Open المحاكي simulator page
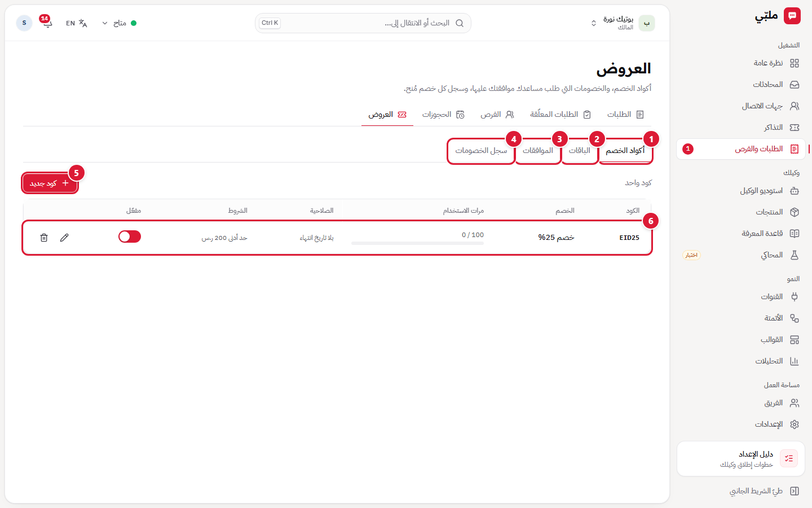Screen dimensions: 812x508 [x=741, y=255]
